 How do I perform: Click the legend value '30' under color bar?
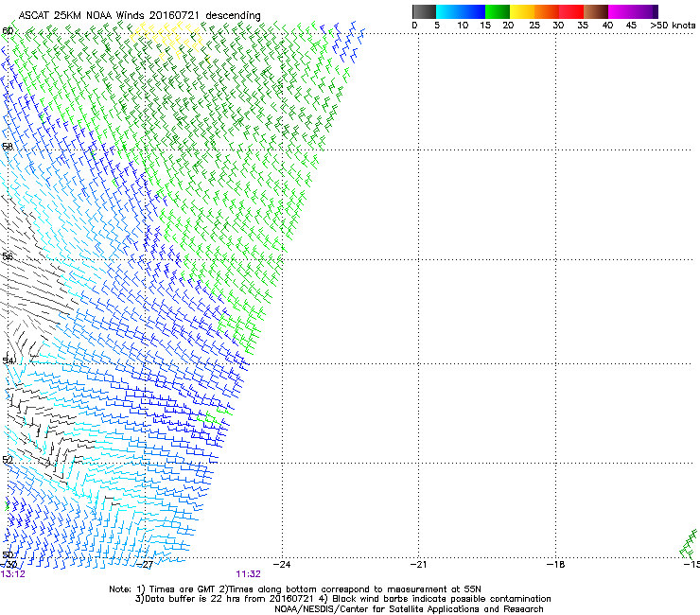pos(558,26)
